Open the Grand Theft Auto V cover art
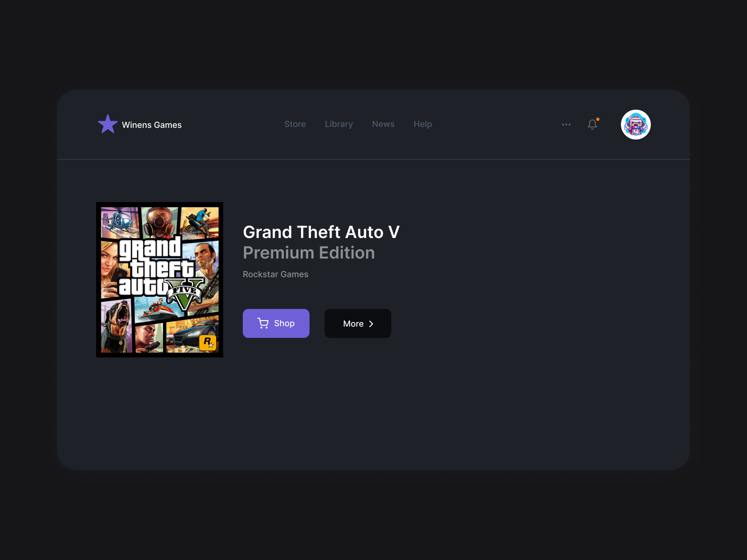 (159, 279)
